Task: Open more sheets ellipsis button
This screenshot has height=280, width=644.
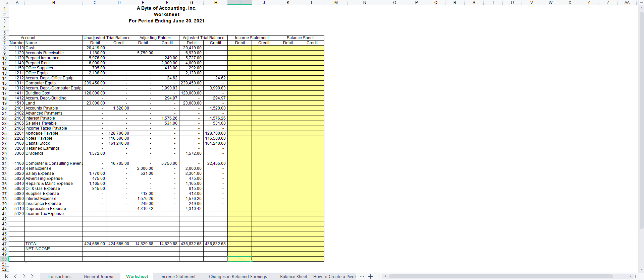Action: (x=362, y=276)
